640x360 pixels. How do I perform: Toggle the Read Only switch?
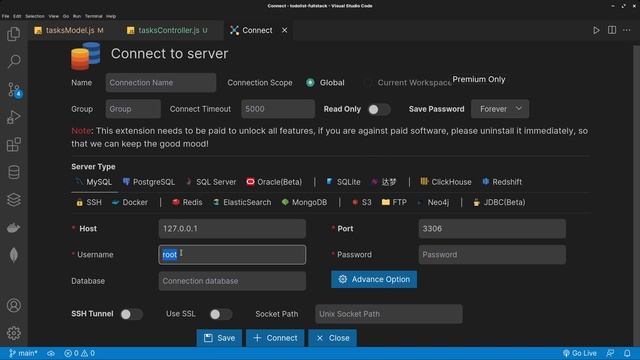click(x=379, y=109)
